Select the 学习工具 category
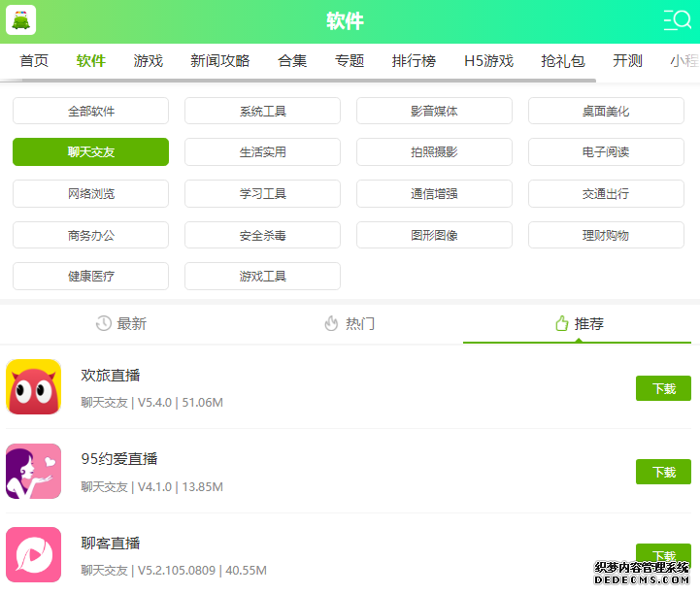 (x=262, y=194)
